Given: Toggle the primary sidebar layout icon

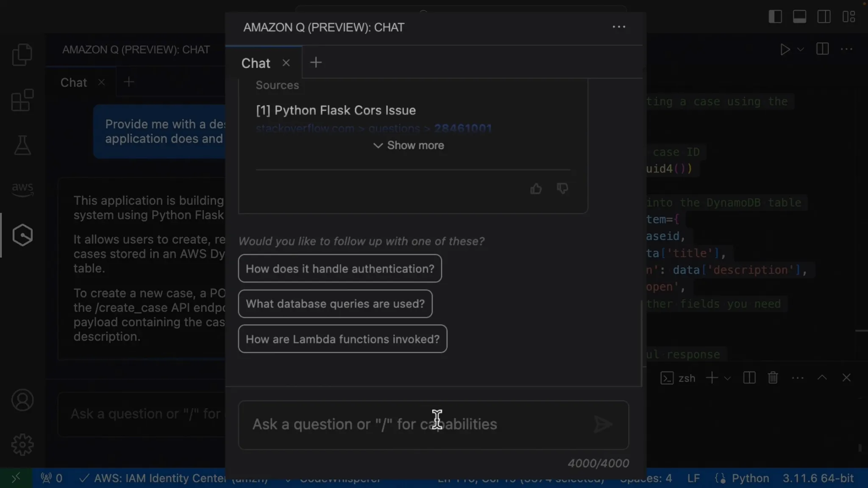Looking at the screenshot, I should tap(775, 17).
